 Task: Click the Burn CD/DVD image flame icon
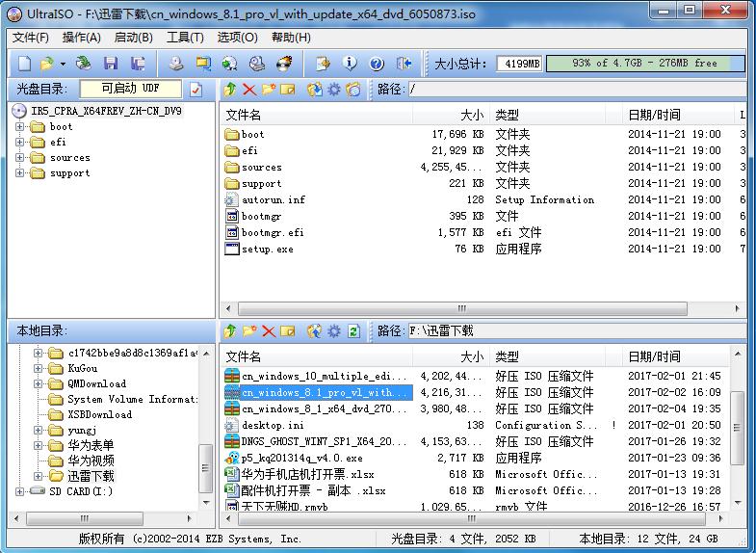pos(284,64)
